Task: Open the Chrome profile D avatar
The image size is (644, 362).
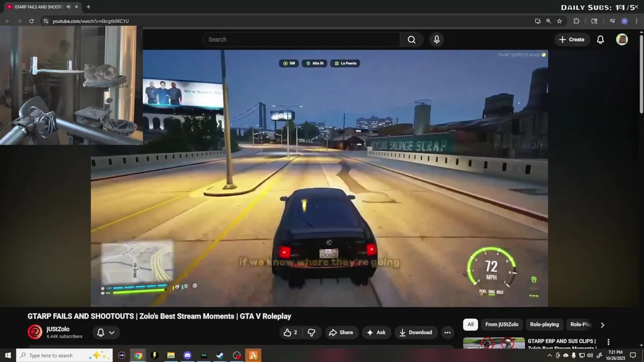Action: click(624, 21)
